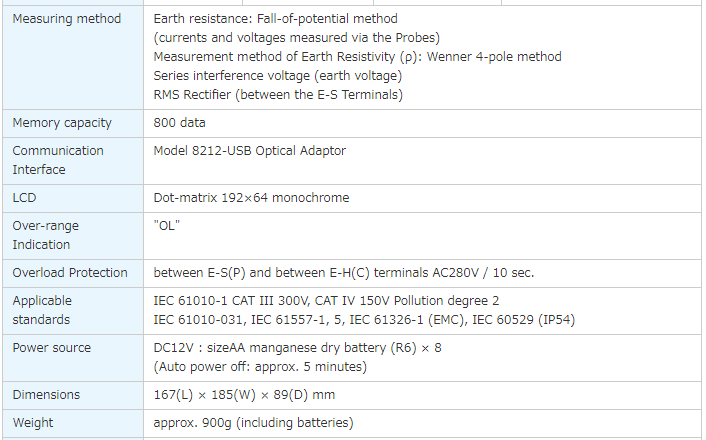
Task: Click the "approx. 900g (including batteries)" weight value
Action: click(x=253, y=423)
